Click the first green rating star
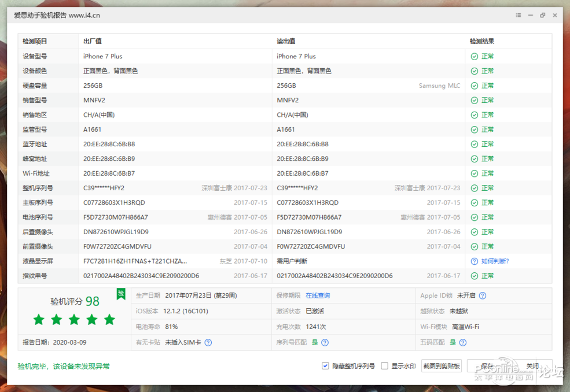The height and width of the screenshot is (392, 570). (x=39, y=320)
